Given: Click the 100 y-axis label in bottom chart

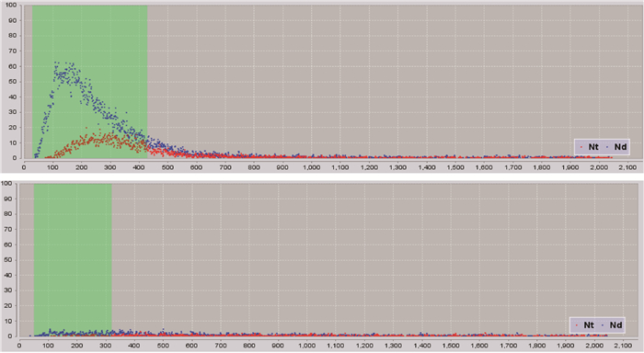Looking at the screenshot, I should click(x=6, y=184).
